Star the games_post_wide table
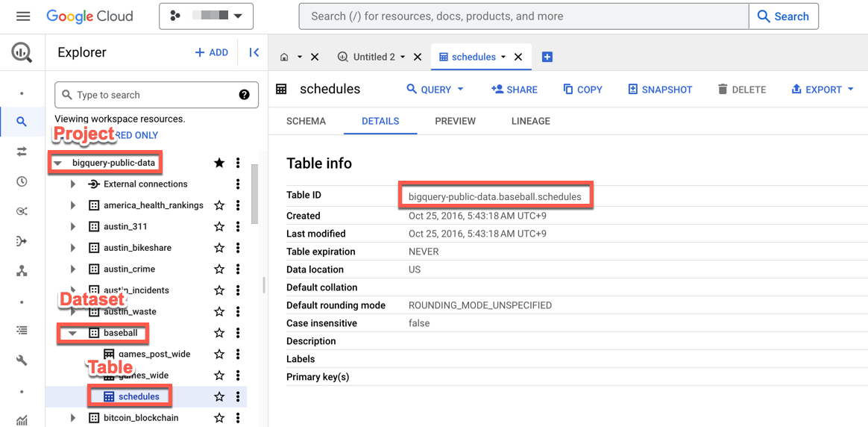This screenshot has width=868, height=427. (220, 354)
